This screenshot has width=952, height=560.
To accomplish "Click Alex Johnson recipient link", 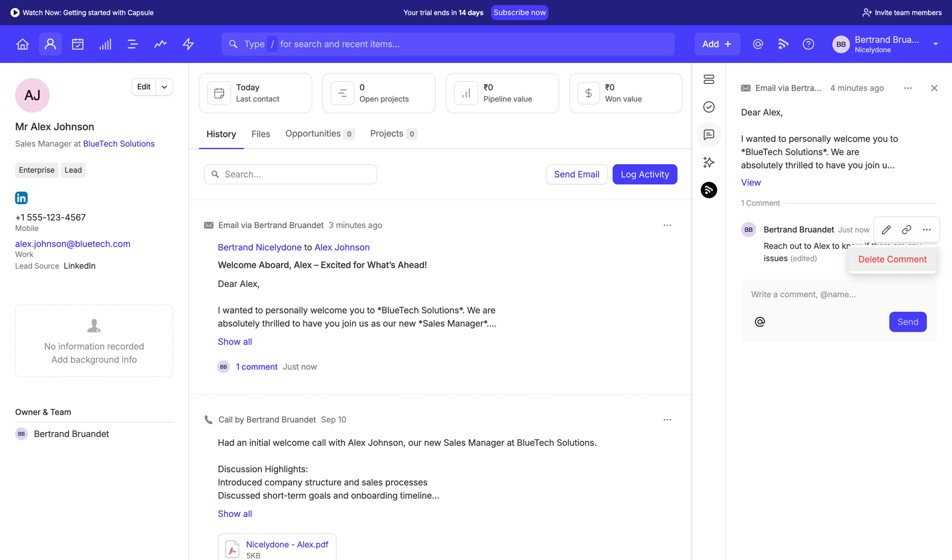I will [342, 247].
